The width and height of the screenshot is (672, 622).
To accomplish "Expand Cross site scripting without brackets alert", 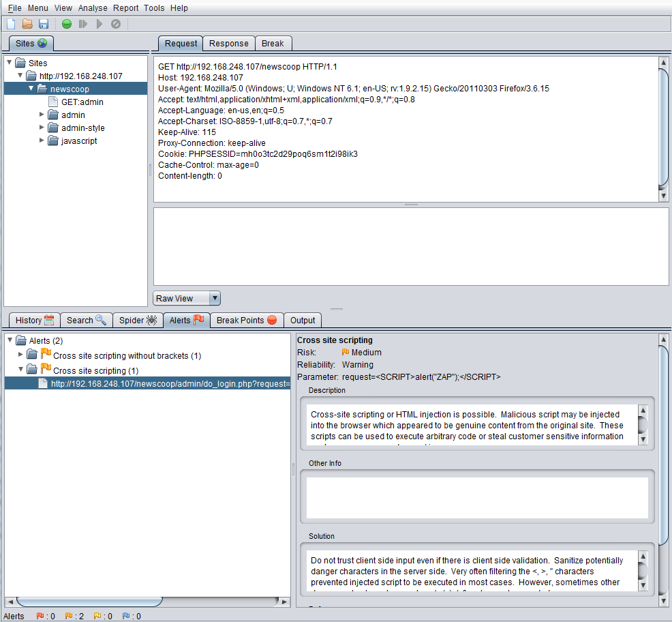I will tap(20, 355).
